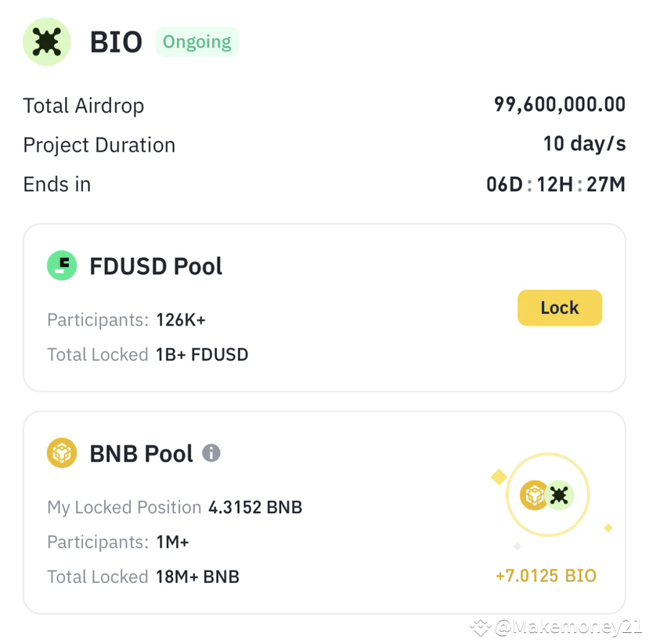649x644 pixels.
Task: Click the FDUSD pool coin icon
Action: pos(62,265)
